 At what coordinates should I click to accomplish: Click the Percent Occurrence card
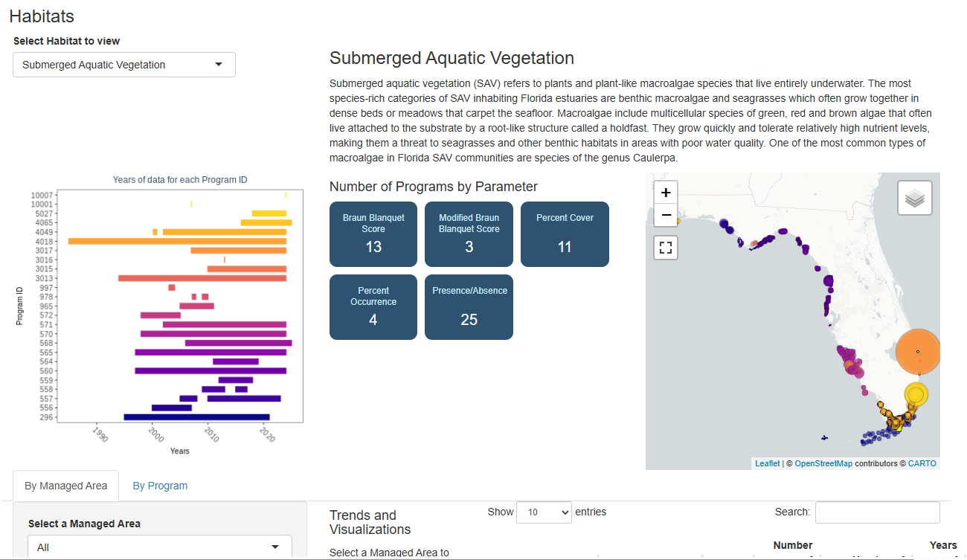(373, 307)
